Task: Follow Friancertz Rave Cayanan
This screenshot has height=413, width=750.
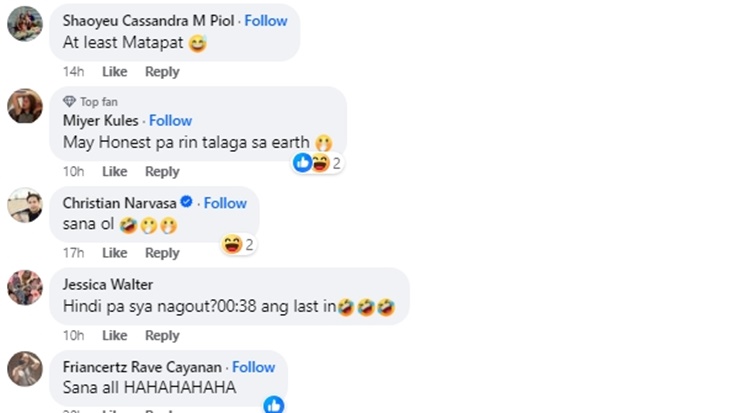Action: pyautogui.click(x=254, y=367)
